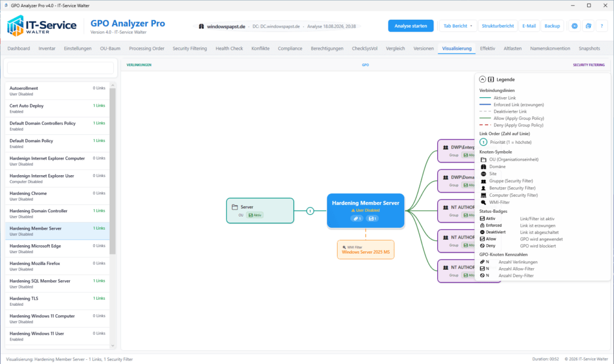The image size is (614, 364).
Task: Click the Aktiver Link line sample in legend
Action: coord(484,98)
